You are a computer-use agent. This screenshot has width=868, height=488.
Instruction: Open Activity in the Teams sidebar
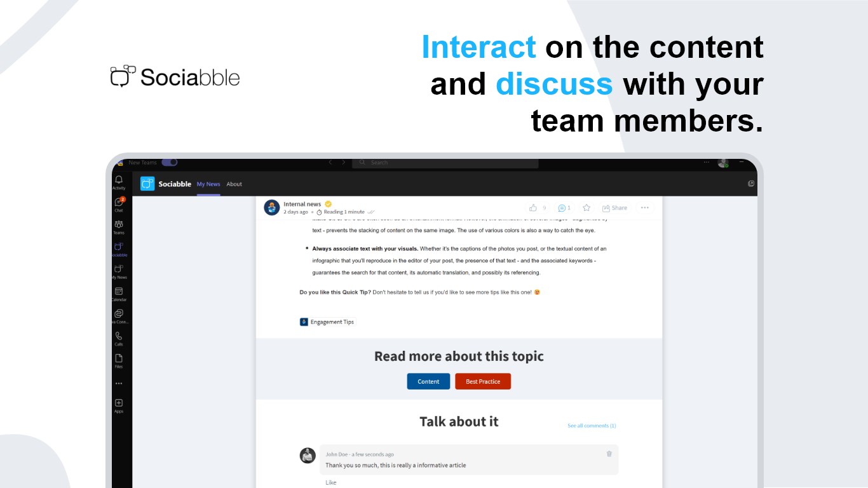119,182
